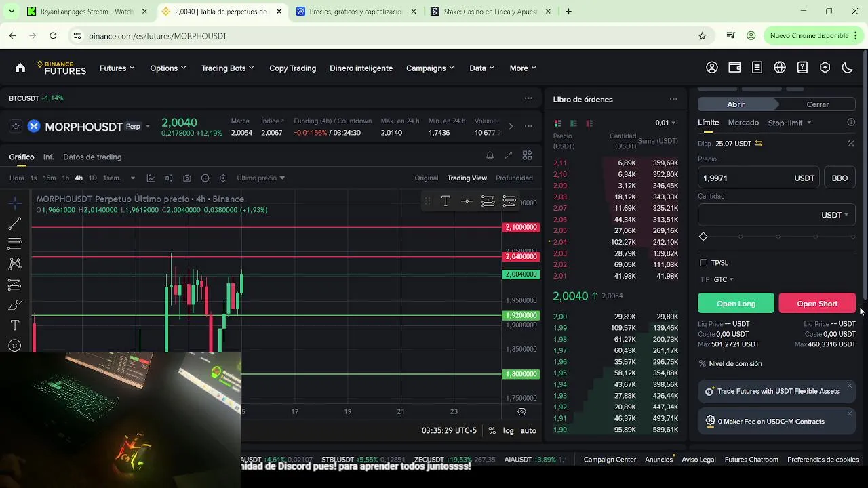
Task: Open chart settings hexagon icon
Action: coord(223,178)
